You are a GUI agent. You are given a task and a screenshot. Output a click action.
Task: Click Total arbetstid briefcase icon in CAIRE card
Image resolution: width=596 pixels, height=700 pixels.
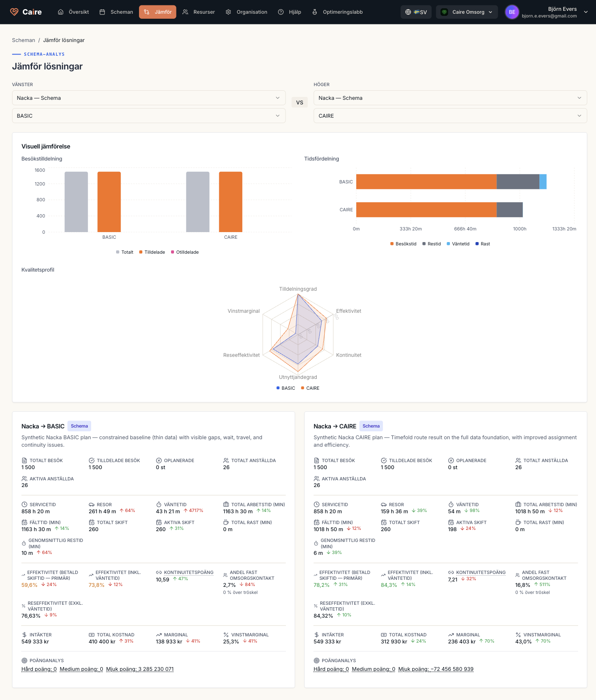pos(518,505)
